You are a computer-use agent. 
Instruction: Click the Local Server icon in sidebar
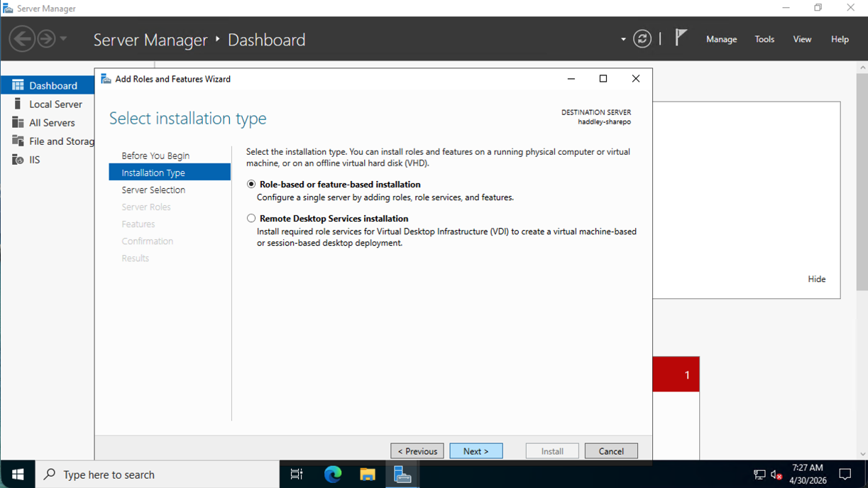pyautogui.click(x=18, y=104)
